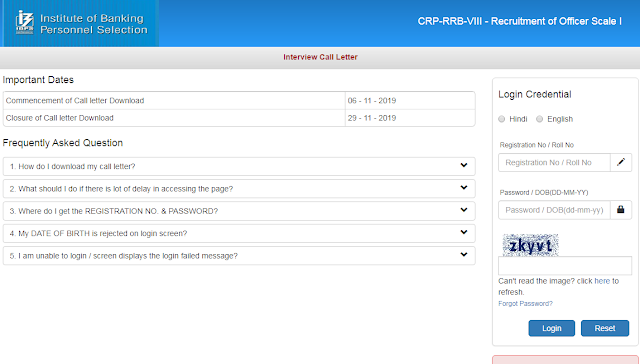The image size is (640, 364).
Task: Click the 'here' link to refresh captcha
Action: (602, 281)
